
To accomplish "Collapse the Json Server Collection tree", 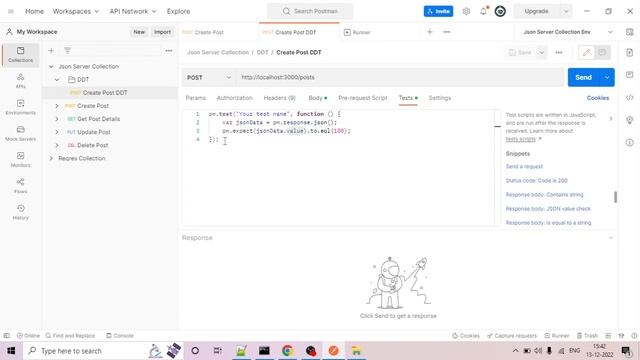I will point(51,67).
